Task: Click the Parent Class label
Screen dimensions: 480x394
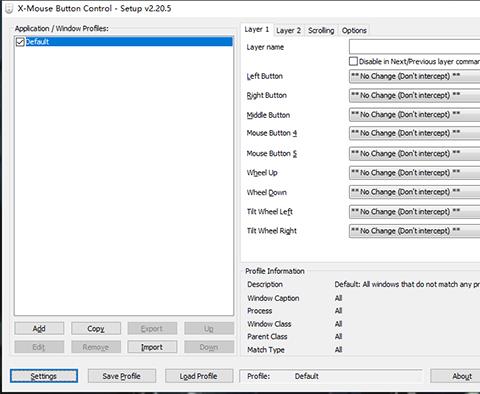Action: tap(267, 337)
